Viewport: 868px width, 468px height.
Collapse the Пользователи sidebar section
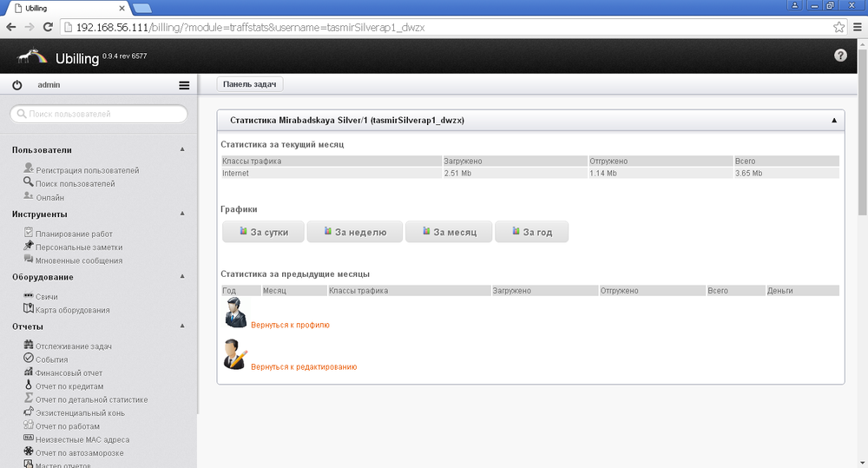pos(182,149)
